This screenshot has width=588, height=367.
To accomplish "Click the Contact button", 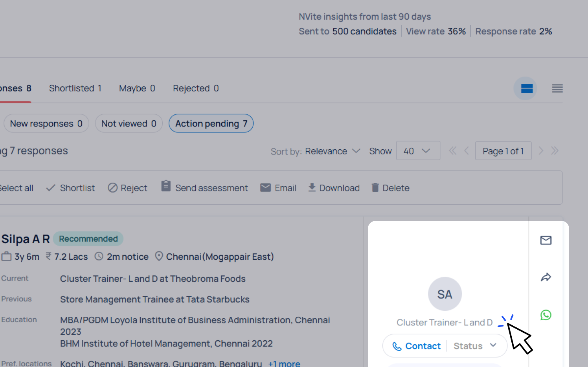I will point(417,346).
